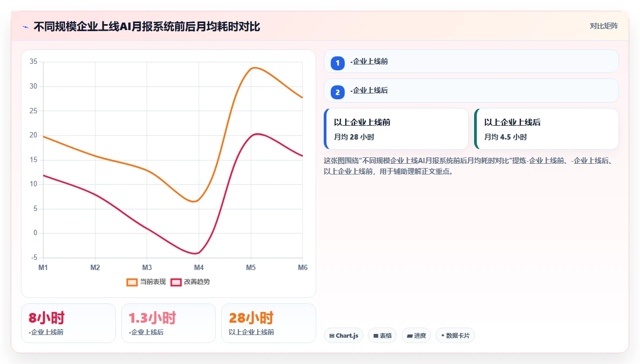Click the 28小时 statistic value
Viewport: 640px width, 364px height.
coord(251,318)
